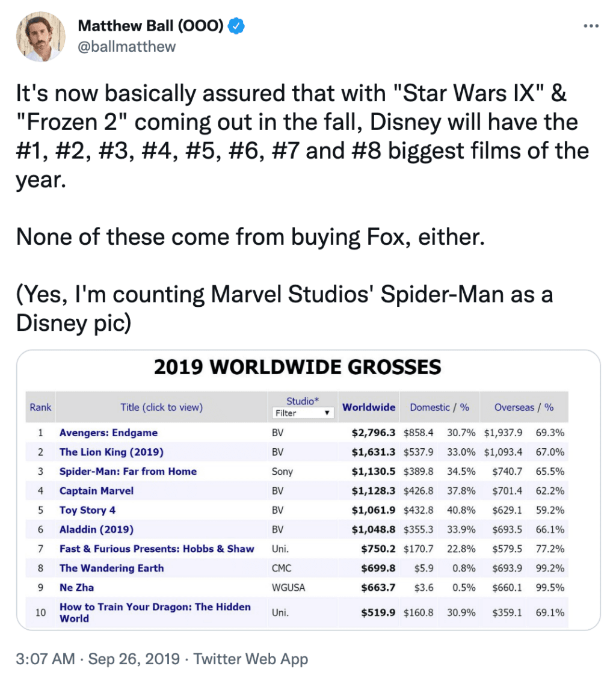Viewport: 616px width, 678px height.
Task: Open Matthew Ball's profile avatar
Action: (42, 37)
